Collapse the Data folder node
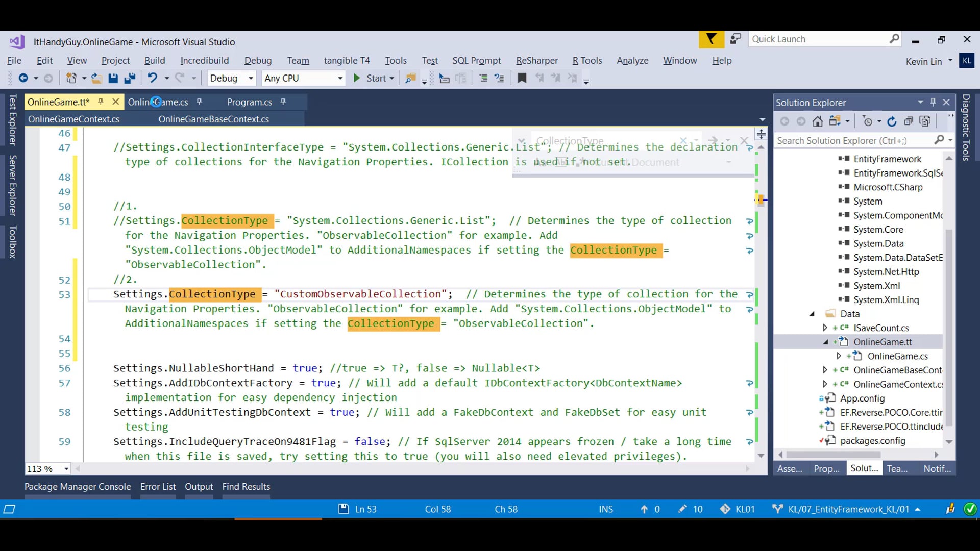 pyautogui.click(x=812, y=314)
